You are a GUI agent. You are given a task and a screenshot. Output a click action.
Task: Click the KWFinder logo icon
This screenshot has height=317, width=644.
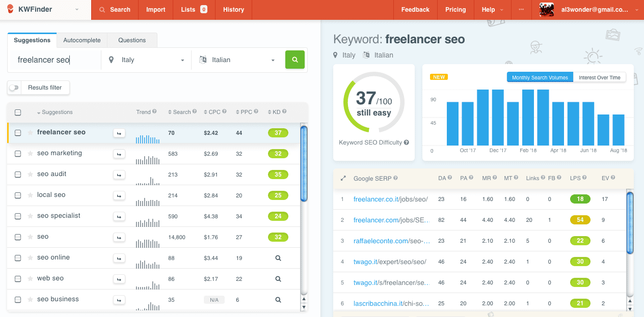(11, 9)
